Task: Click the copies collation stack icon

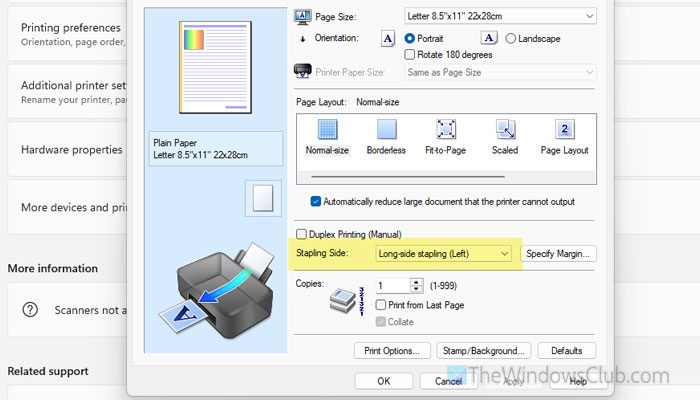Action: click(x=343, y=300)
